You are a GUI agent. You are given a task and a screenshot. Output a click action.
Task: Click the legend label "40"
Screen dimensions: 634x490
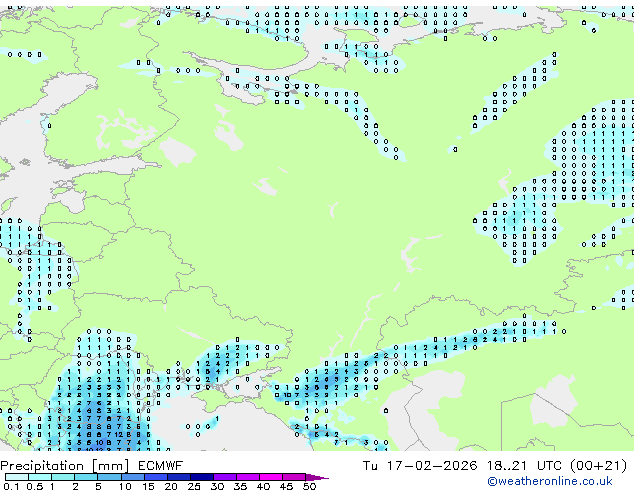coord(264,486)
